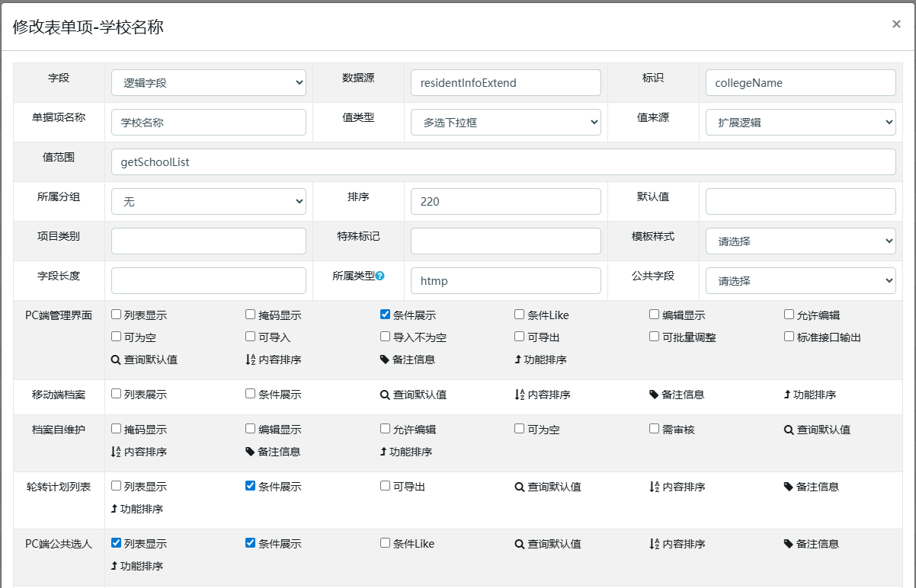Click the 项目类别 input field

tap(209, 241)
